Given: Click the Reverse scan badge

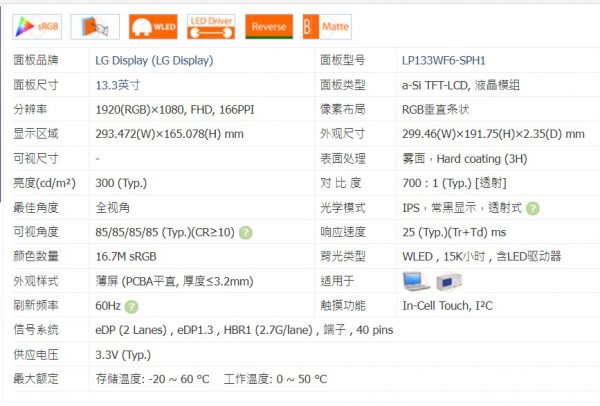Looking at the screenshot, I should [269, 27].
